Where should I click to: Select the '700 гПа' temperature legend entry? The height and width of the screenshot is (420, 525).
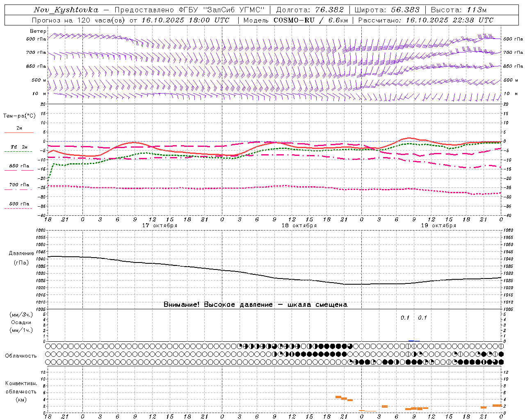coord(19,185)
